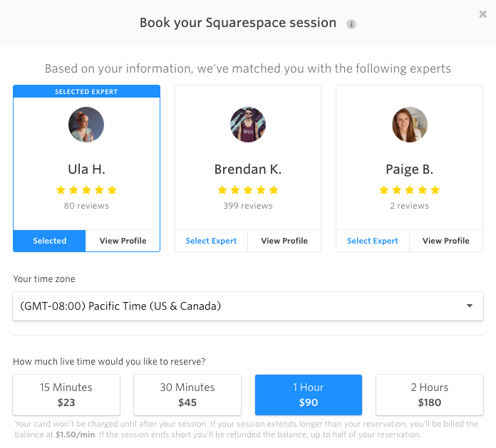Viewport: 496px width, 448px height.
Task: Click Paige B.'s profile photo
Action: click(x=410, y=125)
